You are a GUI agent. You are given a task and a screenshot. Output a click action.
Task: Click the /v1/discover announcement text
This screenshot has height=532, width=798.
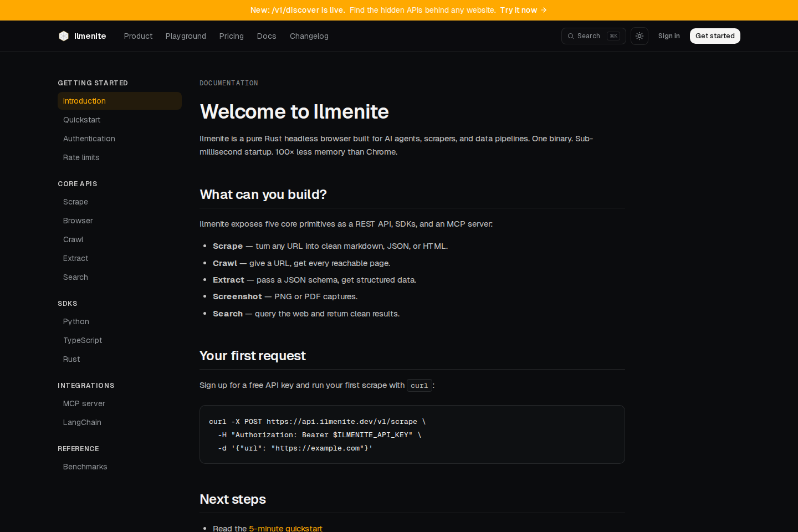click(298, 10)
